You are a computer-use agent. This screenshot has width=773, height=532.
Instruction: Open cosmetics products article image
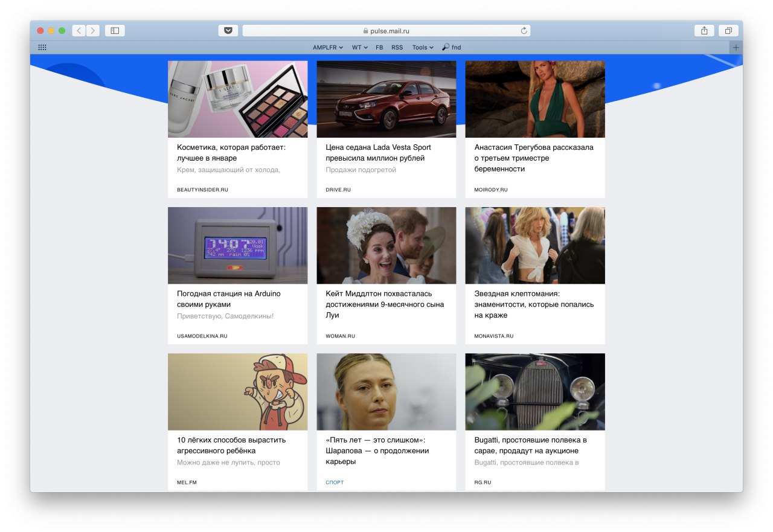tap(237, 99)
